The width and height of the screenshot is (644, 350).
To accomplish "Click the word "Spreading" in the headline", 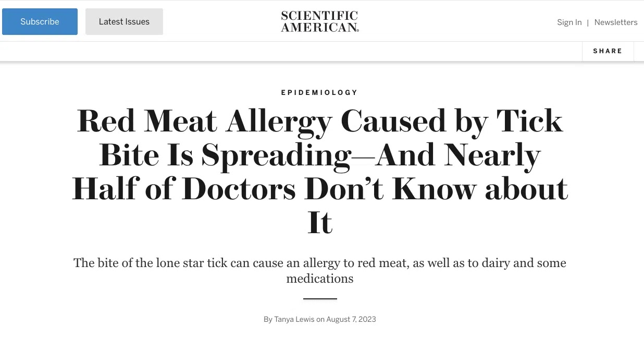I will tap(276, 155).
